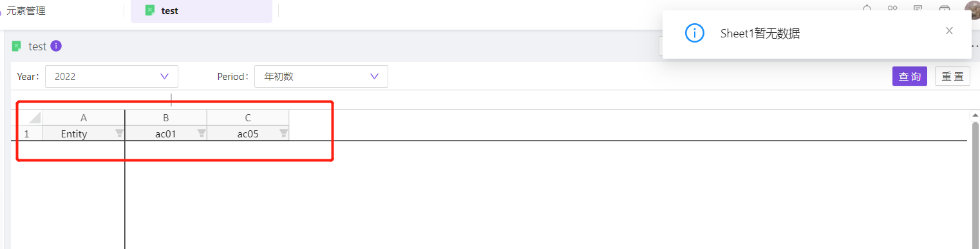The width and height of the screenshot is (980, 249).
Task: Click the green spreadsheet icon beside test title
Action: 17,46
